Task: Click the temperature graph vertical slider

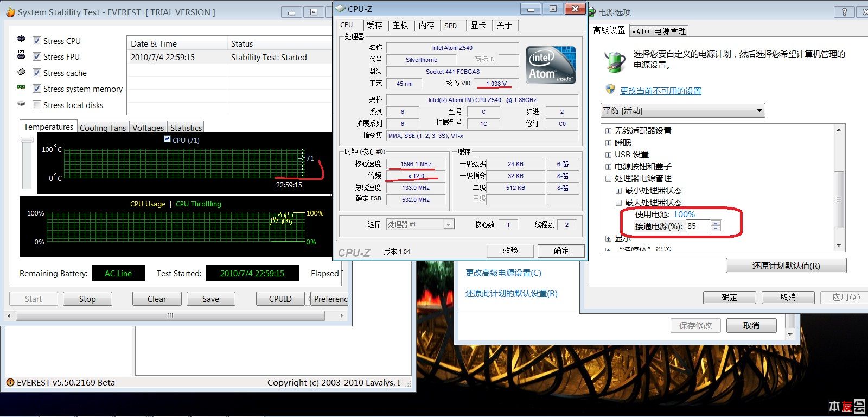Action: click(27, 140)
